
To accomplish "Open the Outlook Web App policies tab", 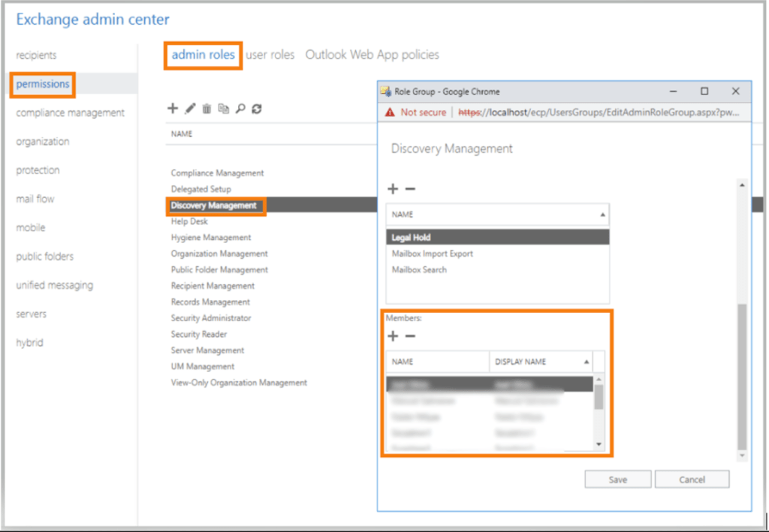I will [372, 55].
